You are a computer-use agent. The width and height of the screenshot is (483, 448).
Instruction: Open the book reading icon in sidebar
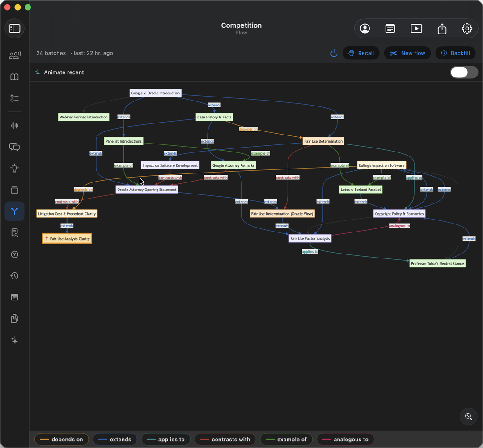14,76
